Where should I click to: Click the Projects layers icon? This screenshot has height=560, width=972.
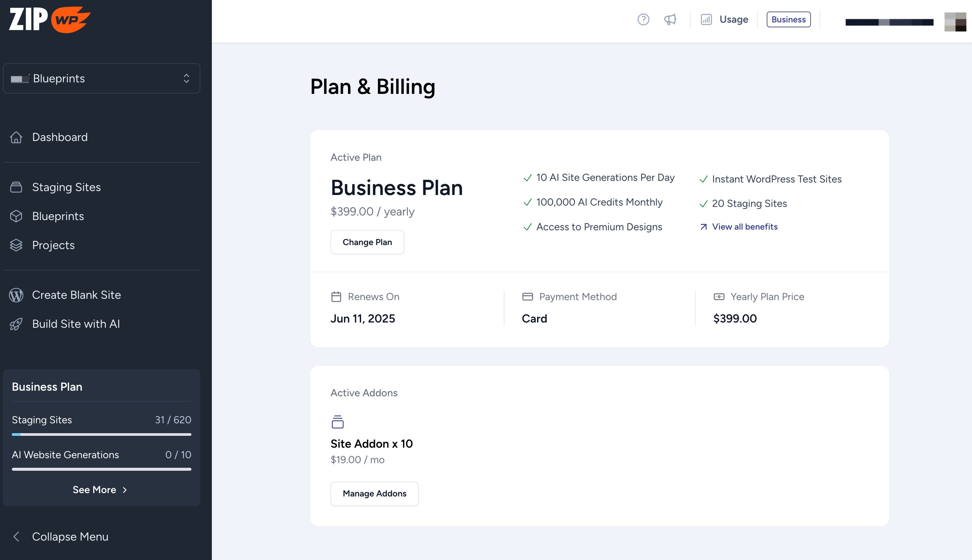point(16,245)
